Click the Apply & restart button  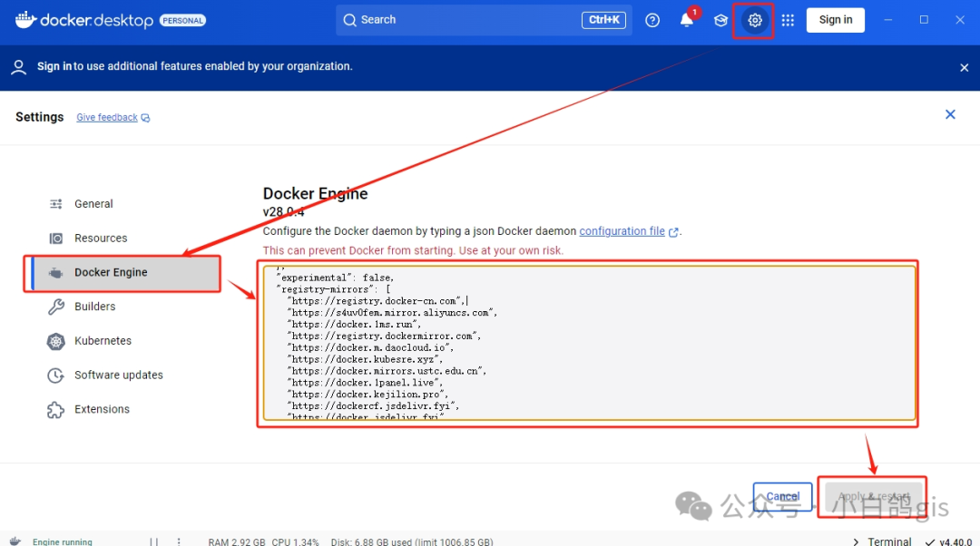873,497
